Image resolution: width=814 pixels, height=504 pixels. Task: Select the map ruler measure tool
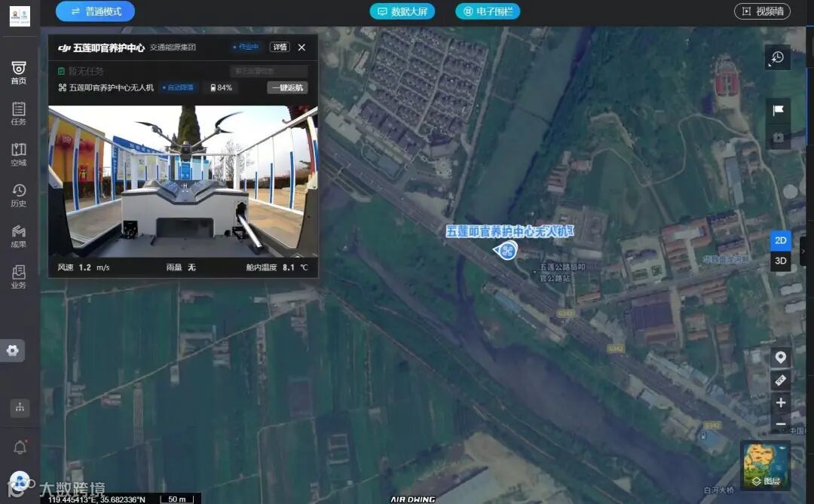point(780,380)
